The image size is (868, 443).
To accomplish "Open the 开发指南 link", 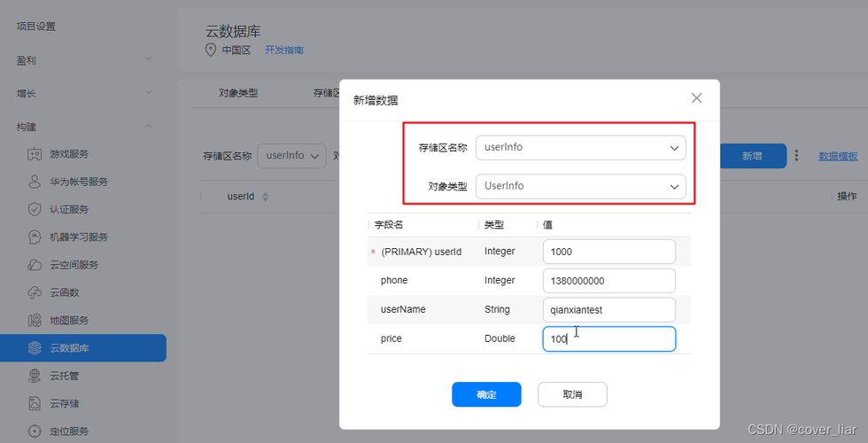I will click(284, 50).
